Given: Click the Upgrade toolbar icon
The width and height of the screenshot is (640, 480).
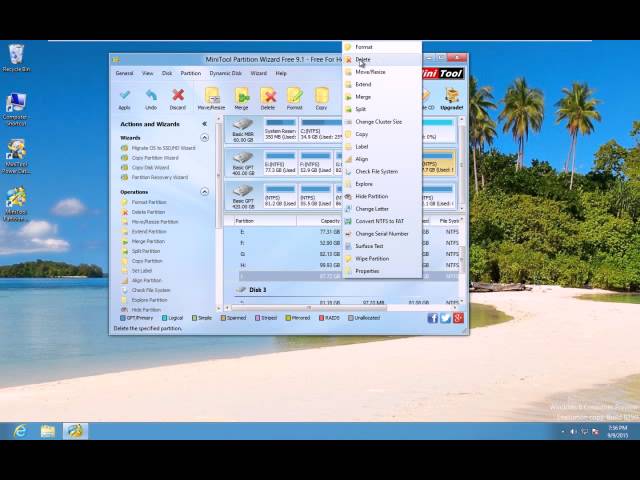Looking at the screenshot, I should tap(452, 99).
